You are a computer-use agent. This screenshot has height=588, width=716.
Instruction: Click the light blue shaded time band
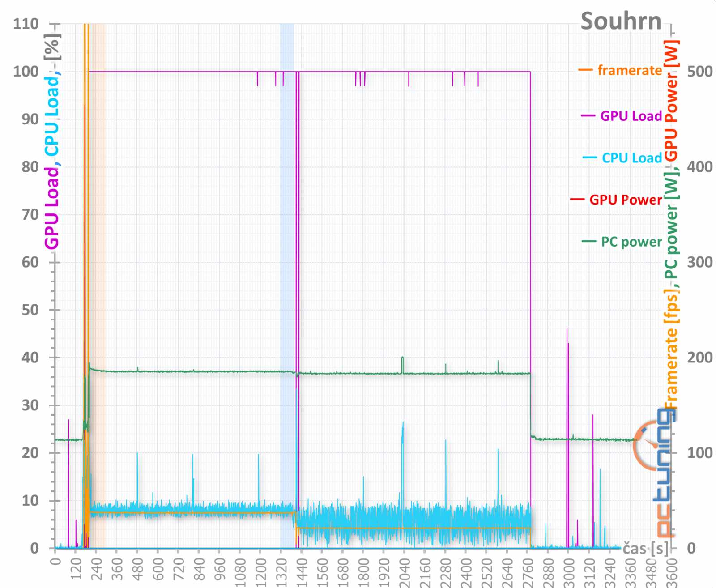coord(287,286)
